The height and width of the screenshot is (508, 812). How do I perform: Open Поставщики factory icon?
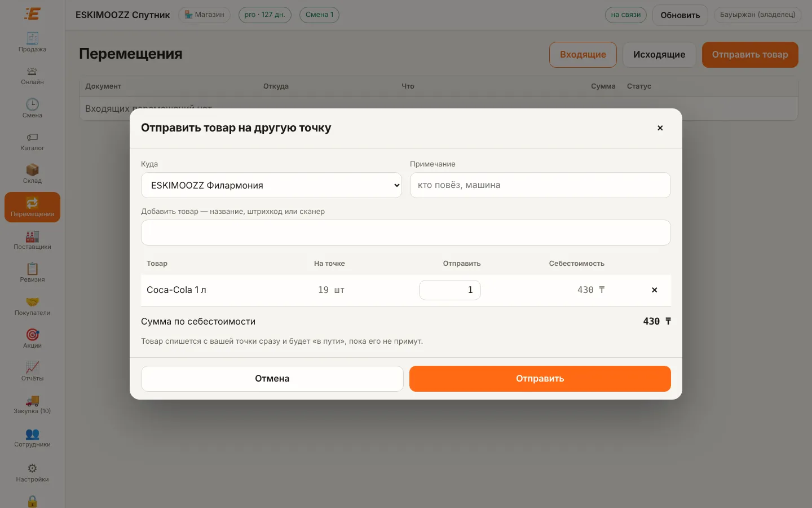coord(32,237)
